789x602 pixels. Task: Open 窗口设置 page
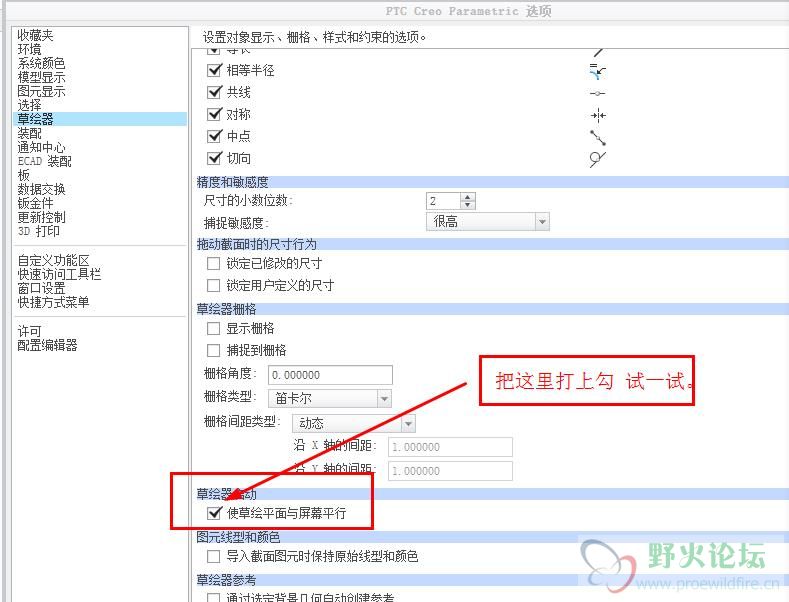[41, 288]
